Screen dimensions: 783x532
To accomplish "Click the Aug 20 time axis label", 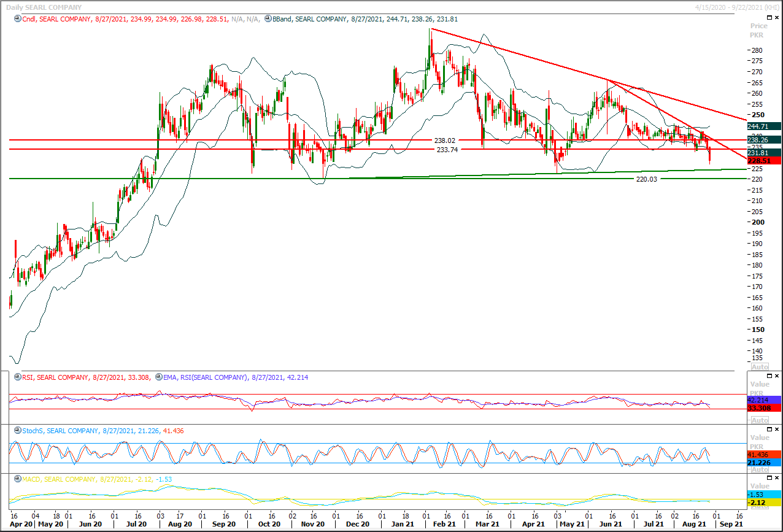I will pyautogui.click(x=180, y=525).
